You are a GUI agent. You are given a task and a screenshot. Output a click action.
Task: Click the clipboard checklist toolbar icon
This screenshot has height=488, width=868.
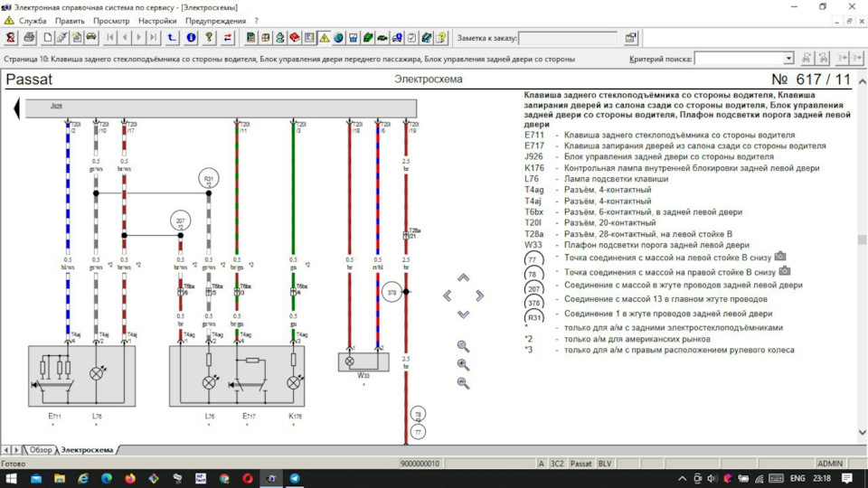click(x=412, y=38)
